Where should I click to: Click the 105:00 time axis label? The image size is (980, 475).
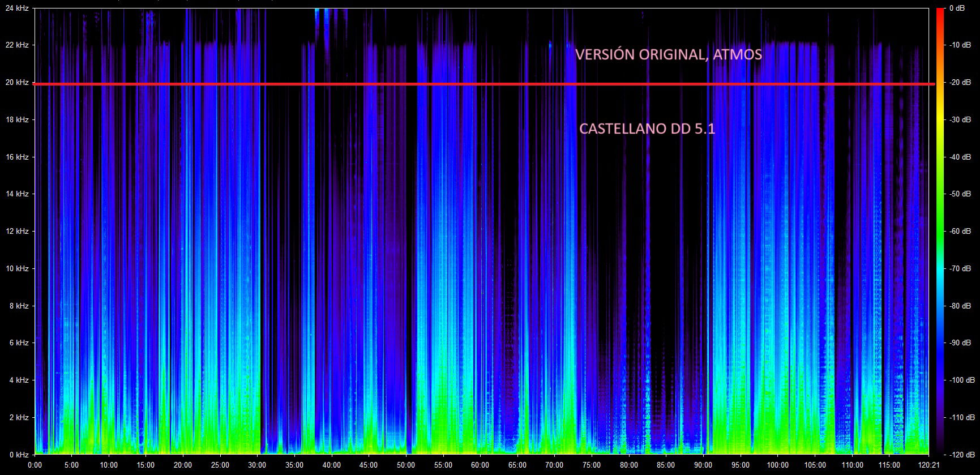coord(815,465)
